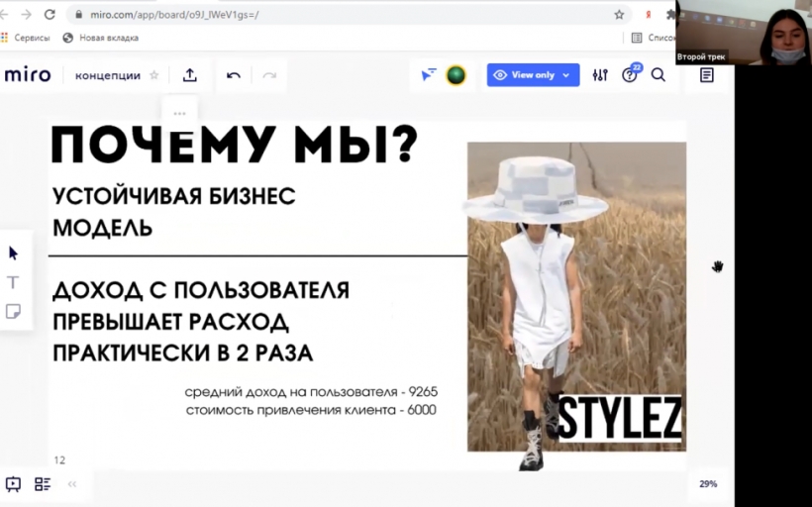Viewport: 812px width, 507px height.
Task: Click the slide number 12
Action: (x=59, y=459)
